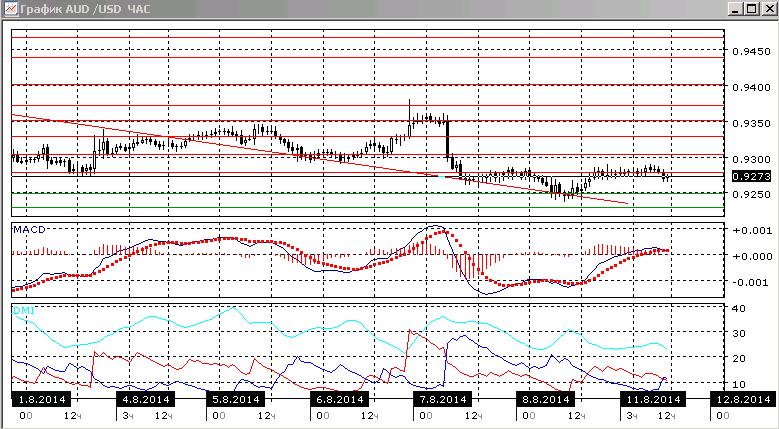
Task: Click the green support line at chart bottom
Action: click(368, 208)
